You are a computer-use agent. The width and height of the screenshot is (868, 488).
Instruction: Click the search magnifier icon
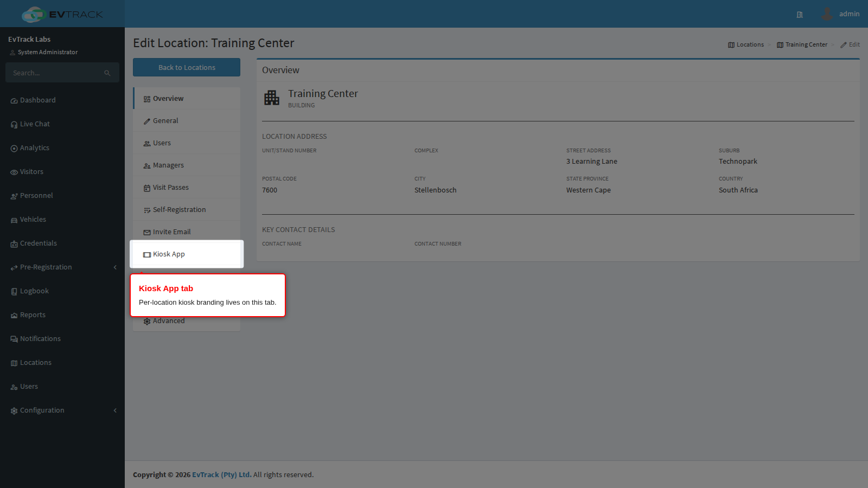107,73
